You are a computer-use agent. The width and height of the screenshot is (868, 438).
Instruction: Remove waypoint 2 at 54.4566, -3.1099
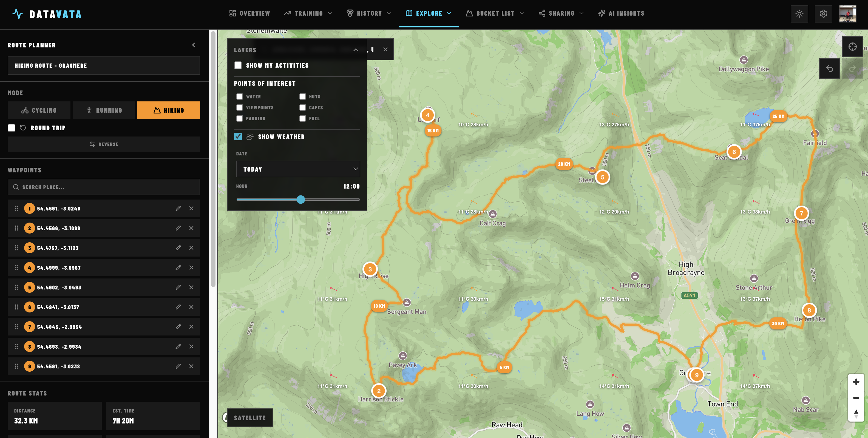click(191, 228)
